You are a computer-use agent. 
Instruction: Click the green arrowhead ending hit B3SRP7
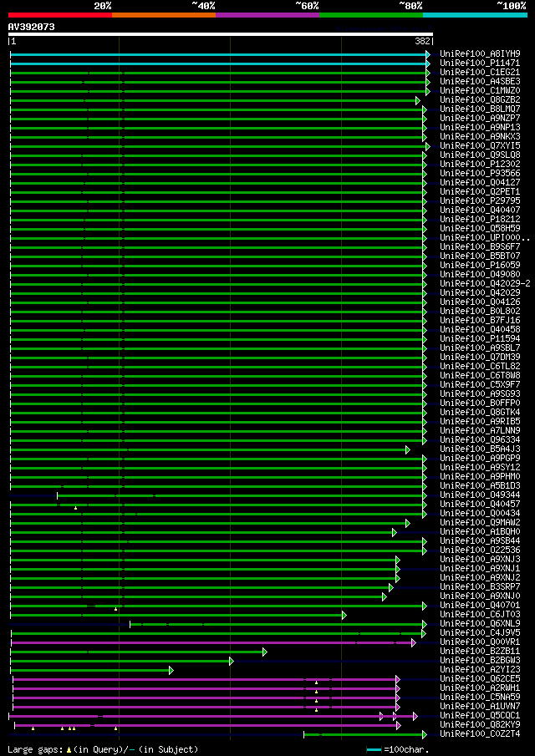[x=391, y=588]
